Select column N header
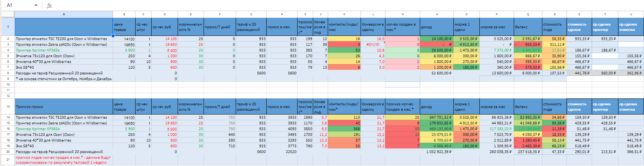644x166 pixels. point(437,14)
